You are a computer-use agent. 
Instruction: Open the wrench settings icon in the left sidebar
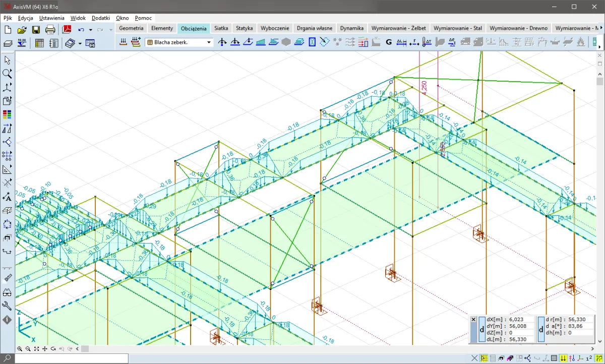click(7, 306)
